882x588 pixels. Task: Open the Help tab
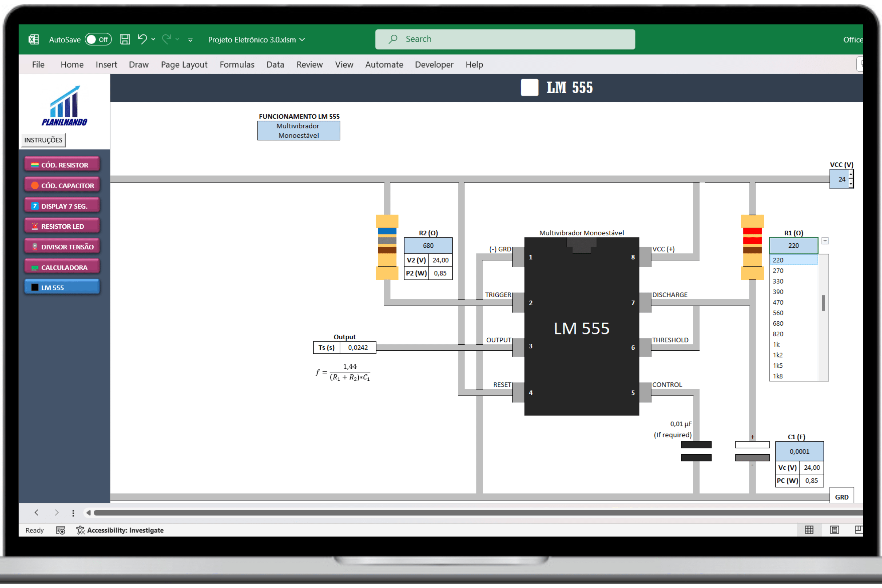pyautogui.click(x=474, y=64)
